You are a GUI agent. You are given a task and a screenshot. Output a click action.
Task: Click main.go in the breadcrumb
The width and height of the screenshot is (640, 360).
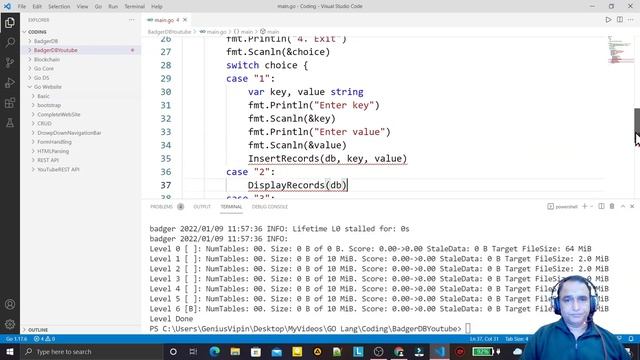216,31
